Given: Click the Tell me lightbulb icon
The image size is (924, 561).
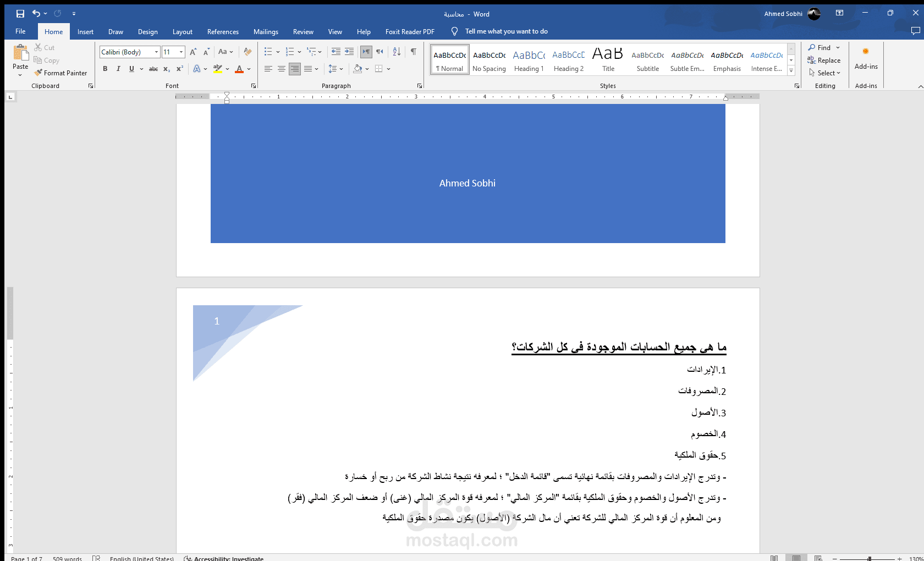Looking at the screenshot, I should (454, 32).
